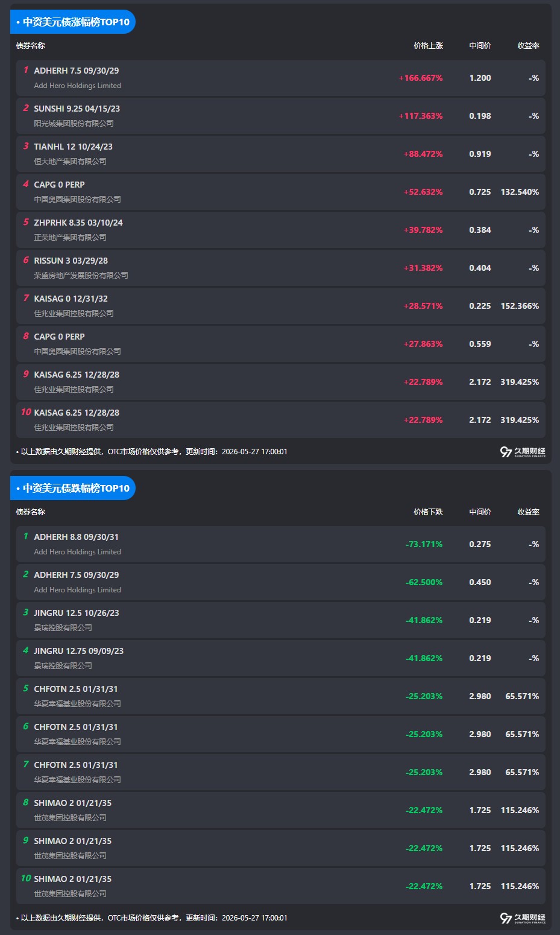Click the mid price 0.275

(480, 545)
